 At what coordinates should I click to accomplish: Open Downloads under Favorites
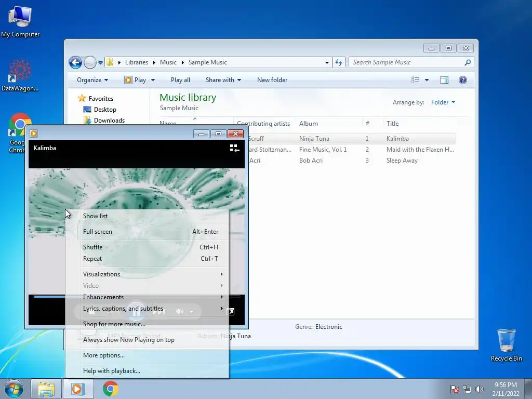coord(109,121)
